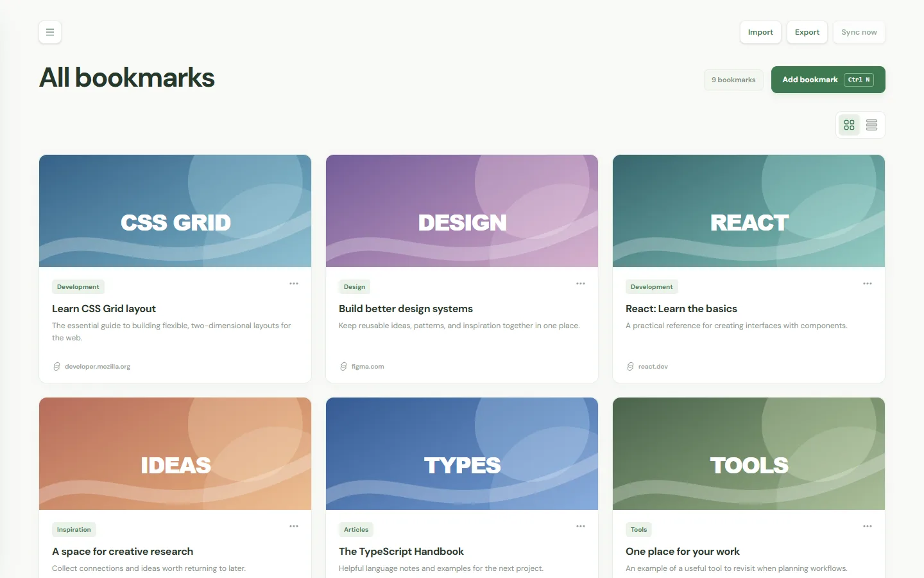Click the Export button
The height and width of the screenshot is (578, 924).
point(807,32)
